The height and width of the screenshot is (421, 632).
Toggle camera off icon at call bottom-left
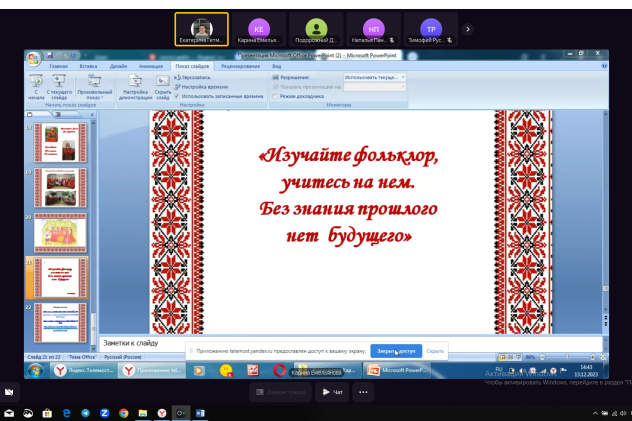click(x=9, y=392)
